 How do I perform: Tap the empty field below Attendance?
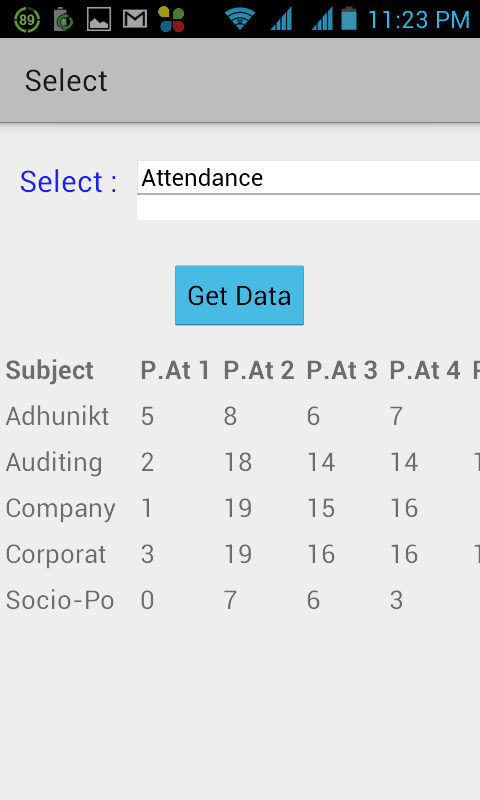coord(308,208)
